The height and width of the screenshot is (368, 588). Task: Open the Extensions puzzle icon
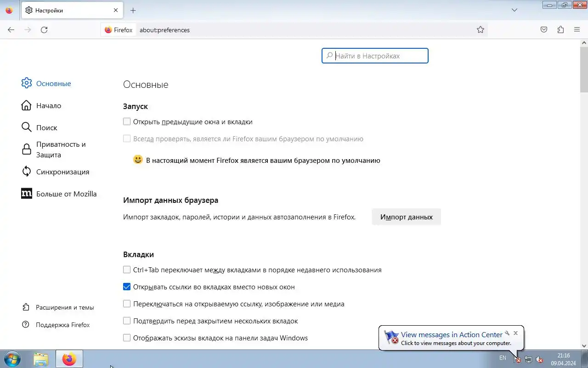click(x=560, y=30)
